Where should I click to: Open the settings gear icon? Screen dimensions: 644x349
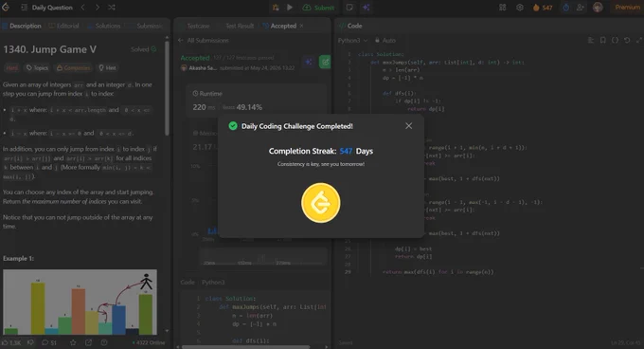click(x=520, y=8)
